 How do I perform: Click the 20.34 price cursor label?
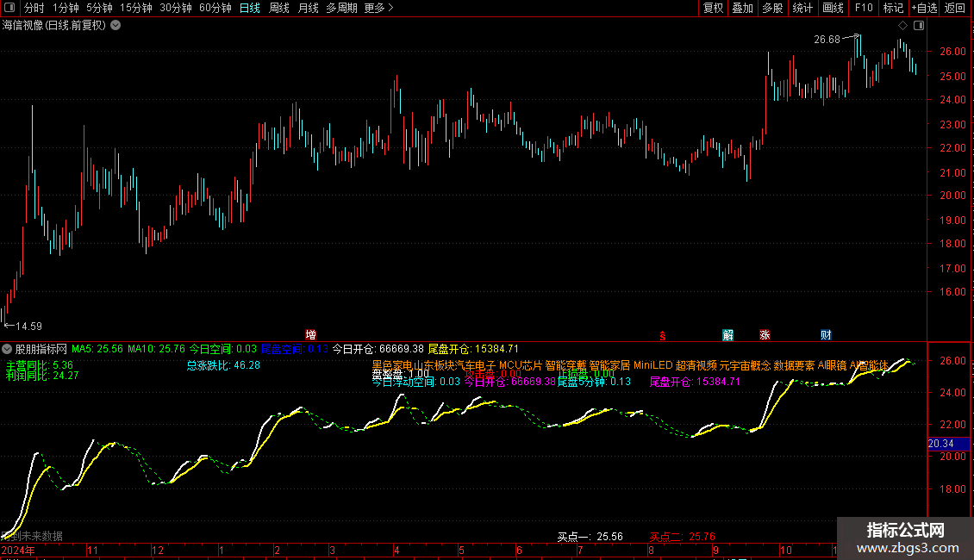[x=948, y=444]
